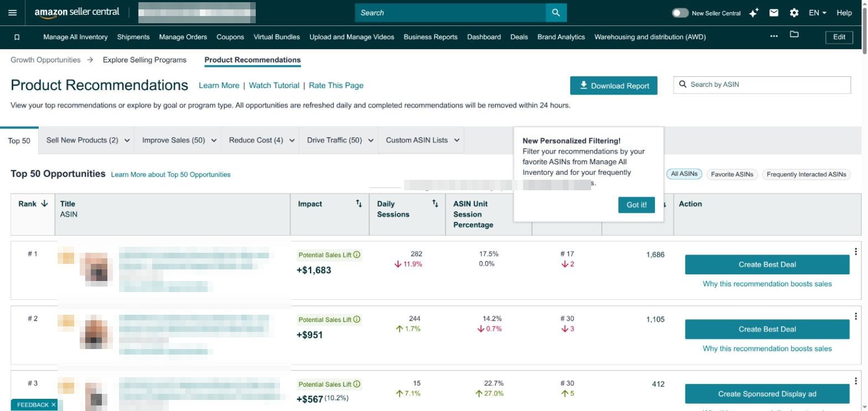Click the bookmark icon in navigation bar
Image resolution: width=868 pixels, height=411 pixels.
click(17, 37)
